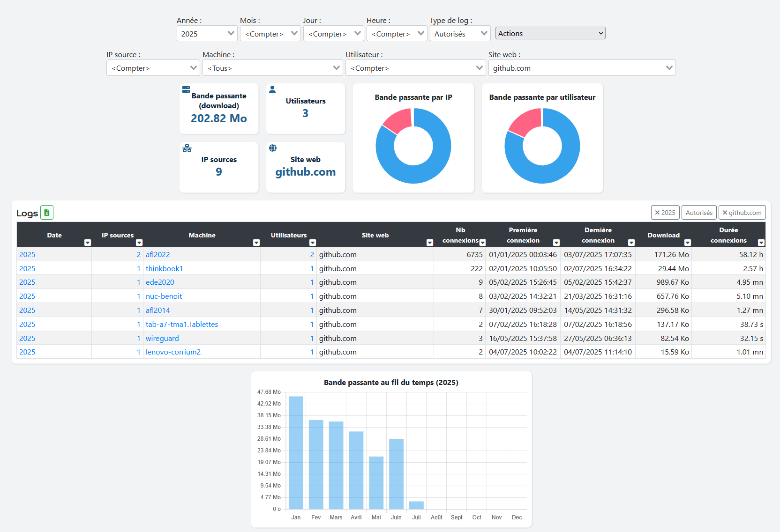Open the Site web dropdown showing github.com

582,68
